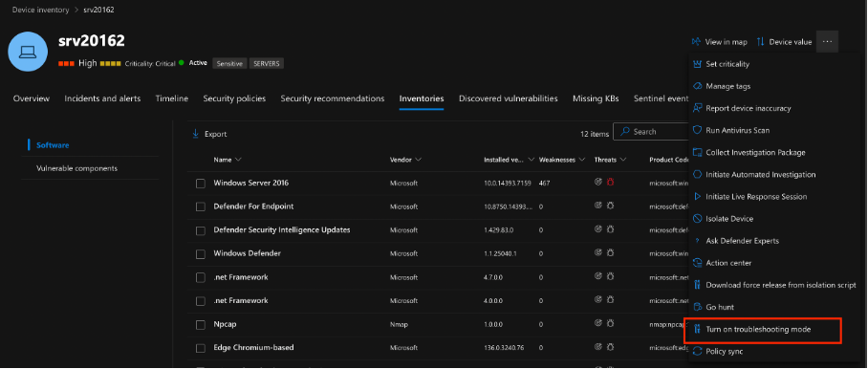
Task: Click the magnifier icon in the Search box
Action: pos(625,132)
